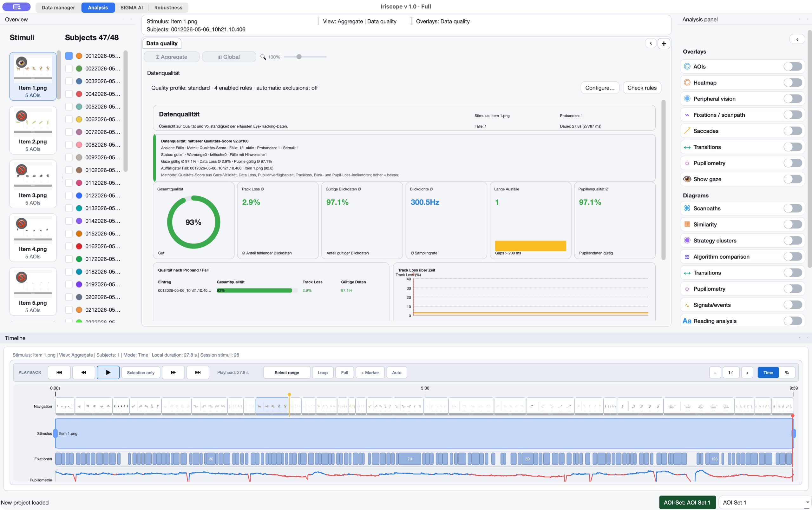The width and height of the screenshot is (812, 510).
Task: Skip to start of playback
Action: [x=59, y=372]
